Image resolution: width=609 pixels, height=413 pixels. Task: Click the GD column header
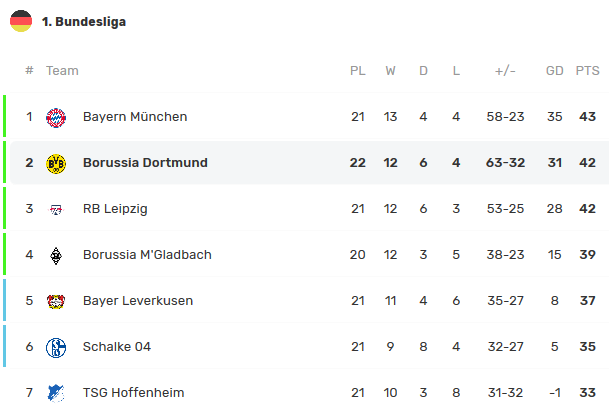point(554,71)
